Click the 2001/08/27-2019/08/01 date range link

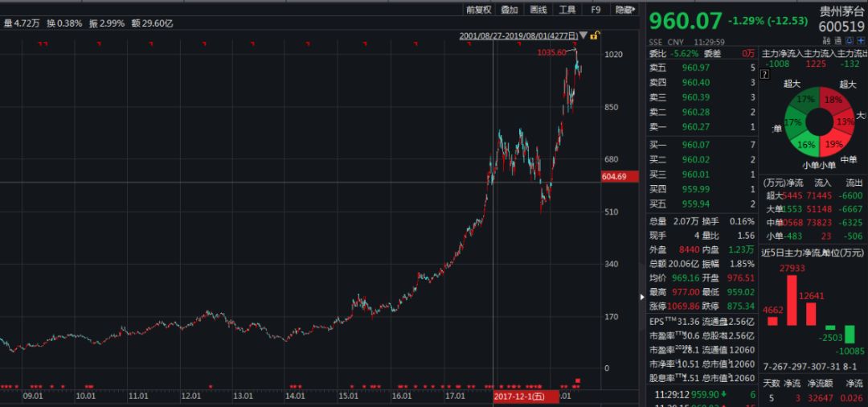[x=518, y=35]
